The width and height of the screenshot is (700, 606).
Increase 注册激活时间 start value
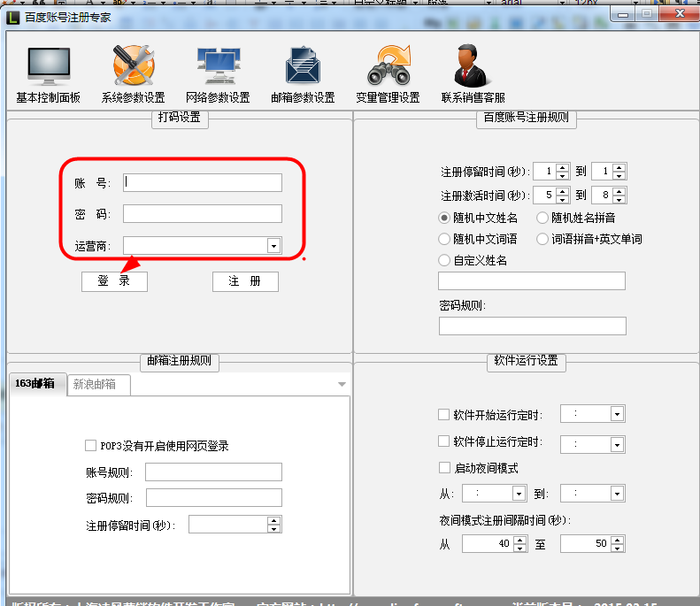coord(563,191)
